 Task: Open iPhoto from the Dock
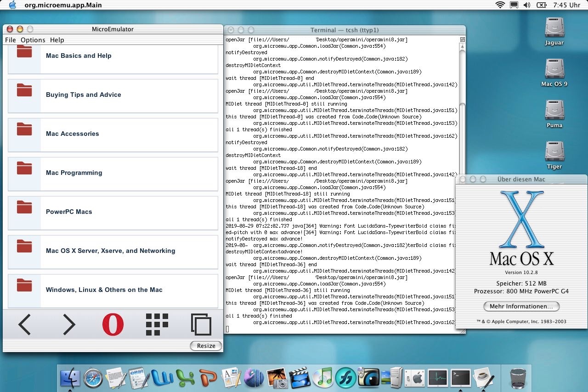(277, 378)
